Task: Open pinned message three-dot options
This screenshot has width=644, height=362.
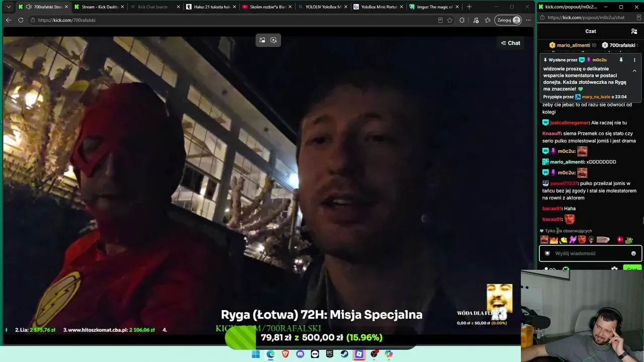Action: [x=634, y=60]
